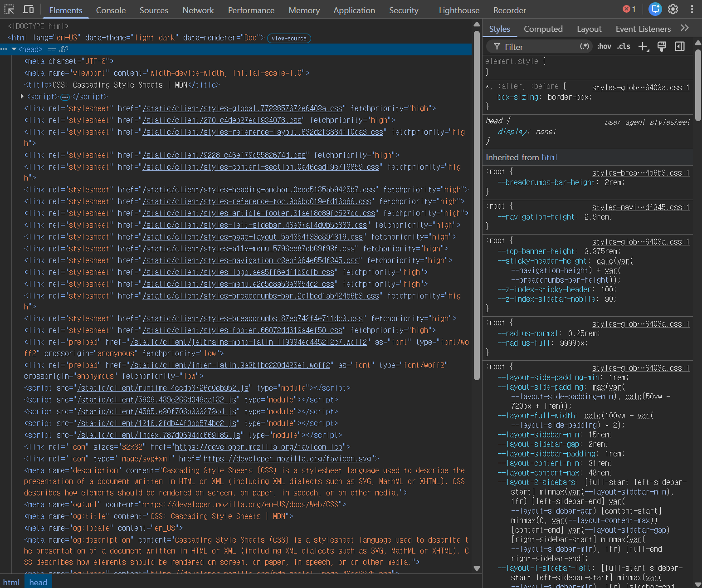Open the Network tab

(x=198, y=10)
